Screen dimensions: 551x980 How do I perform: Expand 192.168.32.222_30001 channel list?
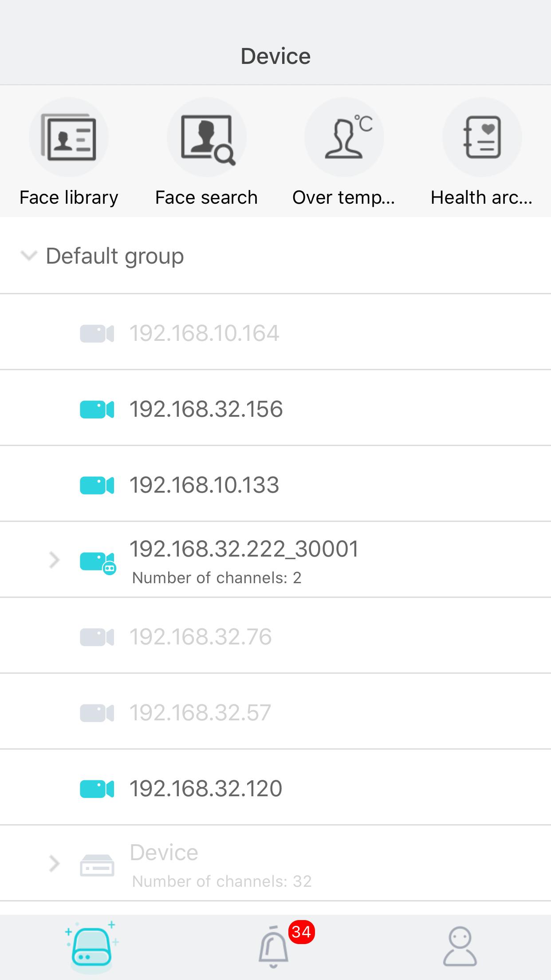[x=54, y=560]
